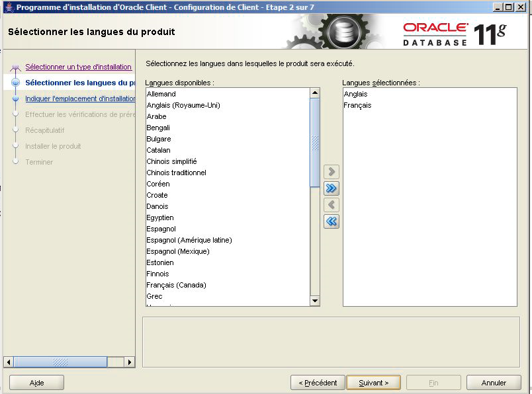532x394 pixels.
Task: Select Bengali in available languages
Action: click(228, 128)
